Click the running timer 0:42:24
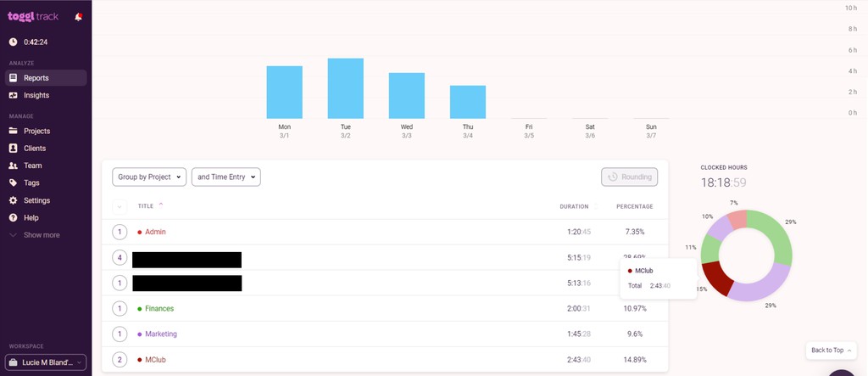The image size is (868, 376). pos(36,42)
